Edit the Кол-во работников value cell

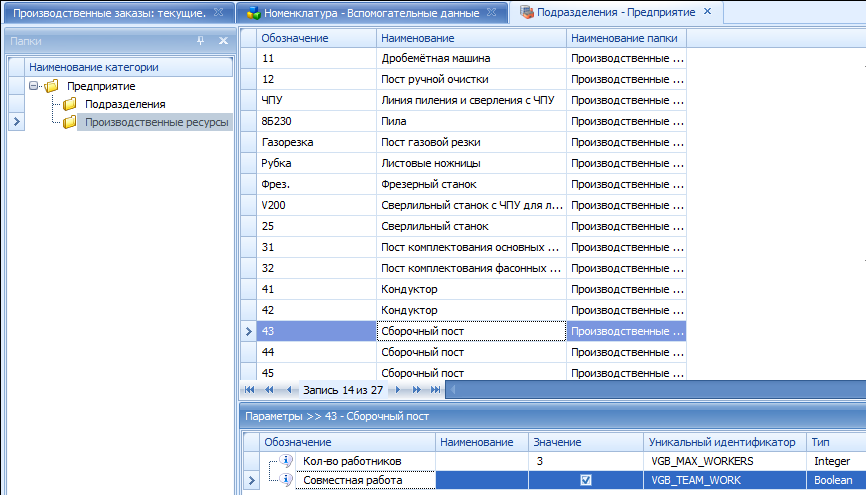(585, 461)
